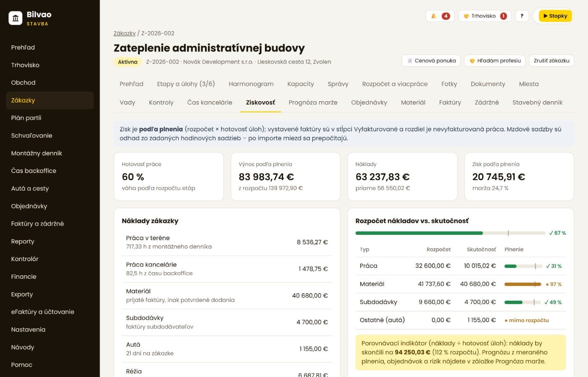
Task: Select the Ziskovosť tab
Action: [260, 102]
